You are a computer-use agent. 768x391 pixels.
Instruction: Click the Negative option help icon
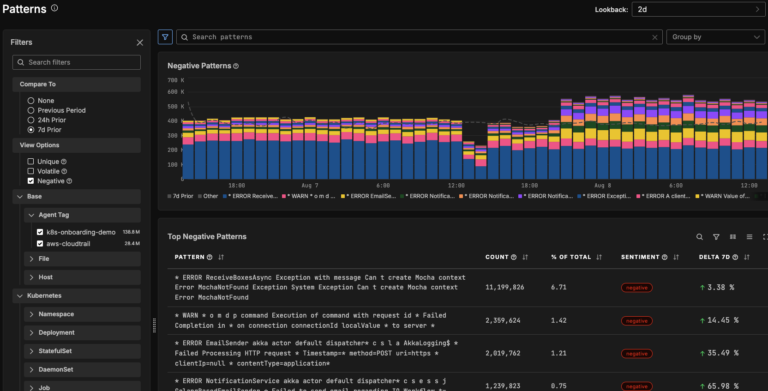pos(69,181)
